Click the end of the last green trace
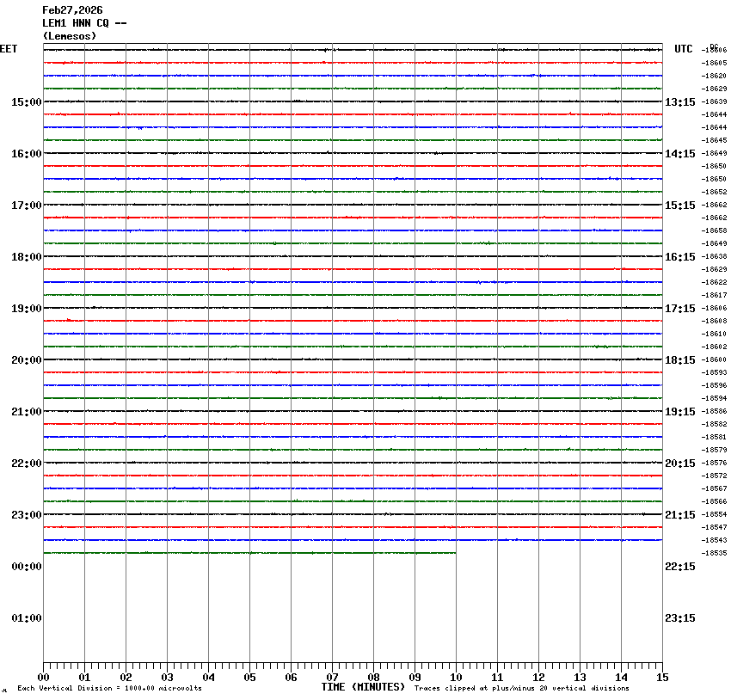The image size is (731, 700). tap(455, 553)
